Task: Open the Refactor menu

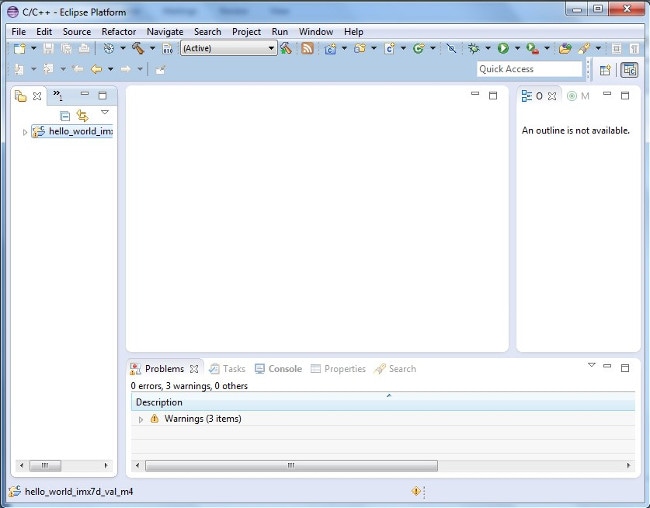Action: pyautogui.click(x=118, y=31)
